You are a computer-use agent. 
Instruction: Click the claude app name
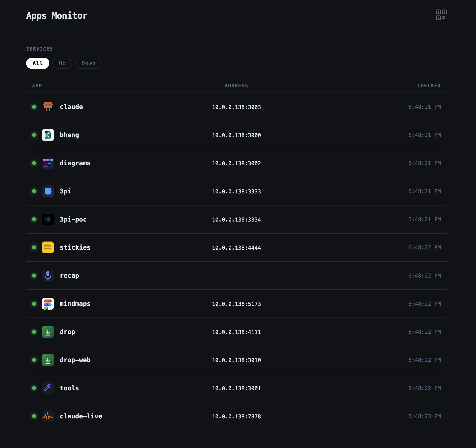click(x=71, y=107)
